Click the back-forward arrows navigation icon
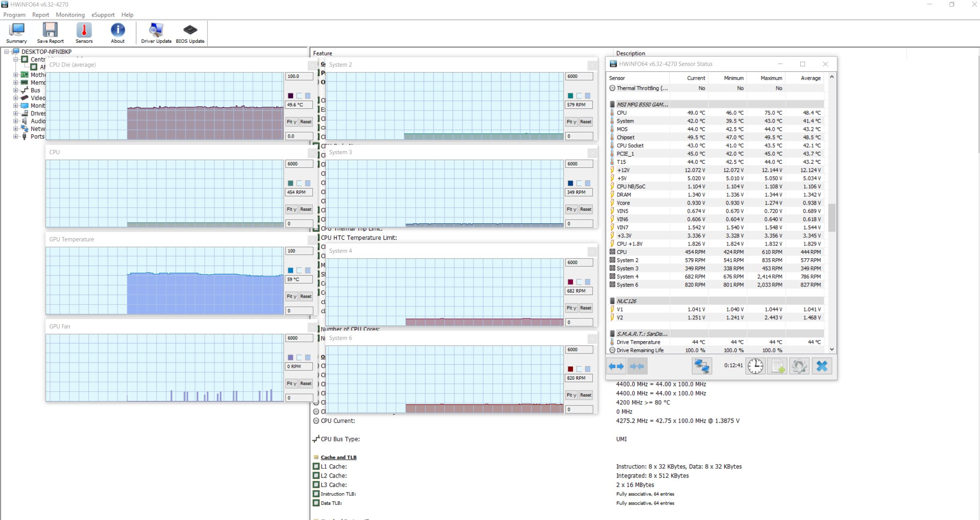Image resolution: width=980 pixels, height=520 pixels. point(616,366)
